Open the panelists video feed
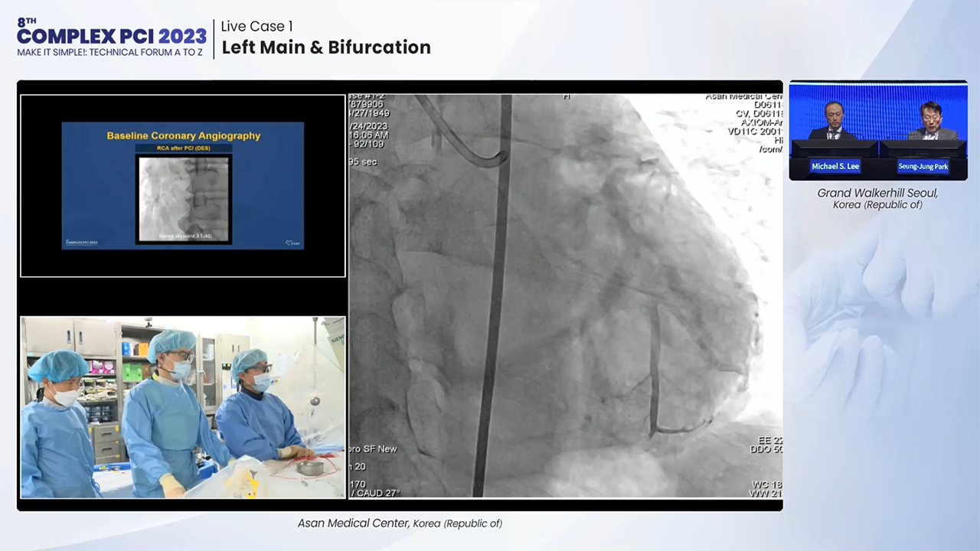The width and height of the screenshot is (980, 551). pos(878,130)
